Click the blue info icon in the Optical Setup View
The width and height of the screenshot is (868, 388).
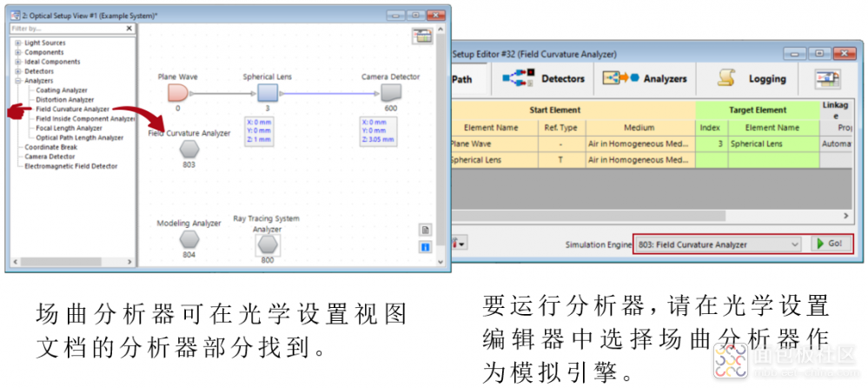tap(426, 247)
